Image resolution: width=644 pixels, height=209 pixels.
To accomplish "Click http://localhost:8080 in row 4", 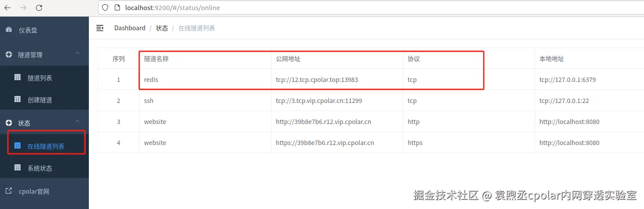I will point(569,143).
